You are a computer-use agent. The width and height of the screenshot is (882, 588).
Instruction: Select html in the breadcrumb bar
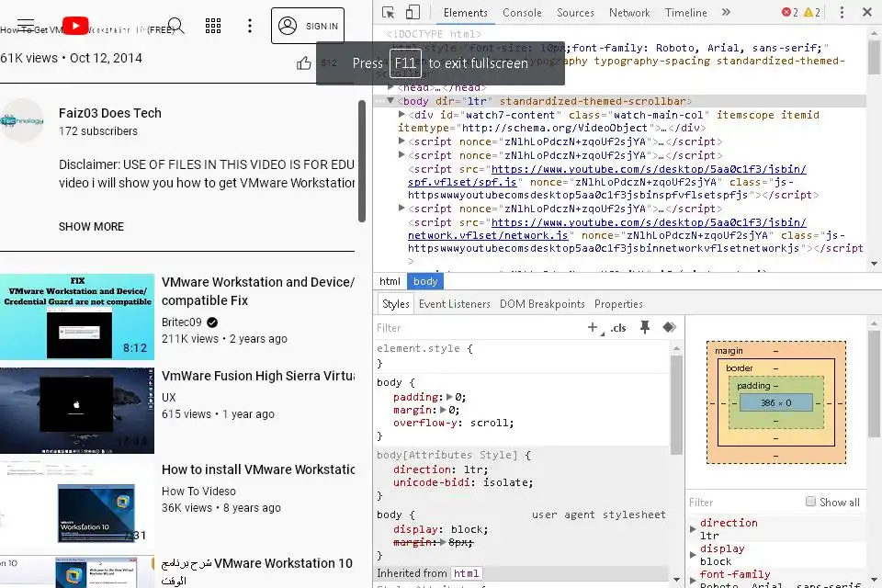tap(390, 281)
